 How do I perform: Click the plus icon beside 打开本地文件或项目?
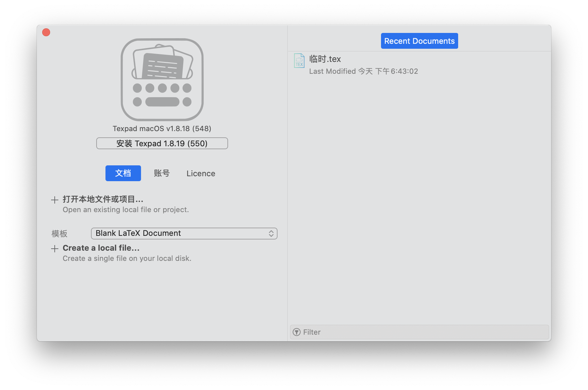click(x=55, y=200)
